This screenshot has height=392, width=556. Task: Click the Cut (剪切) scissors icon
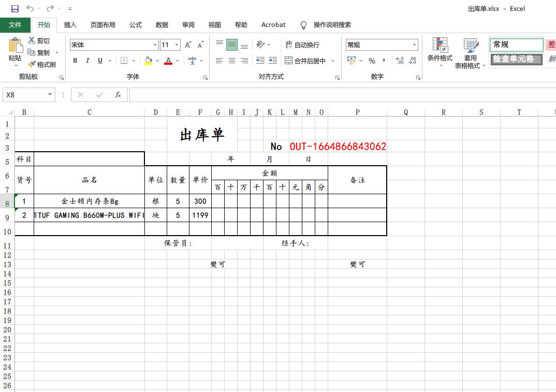[x=32, y=40]
